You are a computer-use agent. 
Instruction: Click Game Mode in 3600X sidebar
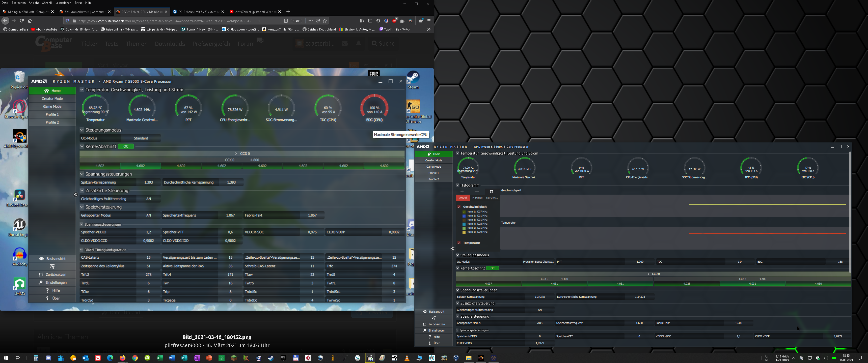[x=433, y=167]
